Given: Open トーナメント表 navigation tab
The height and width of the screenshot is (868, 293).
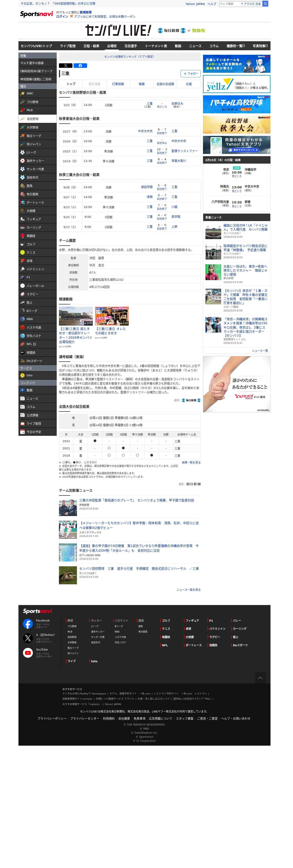Looking at the screenshot, I should [x=156, y=46].
